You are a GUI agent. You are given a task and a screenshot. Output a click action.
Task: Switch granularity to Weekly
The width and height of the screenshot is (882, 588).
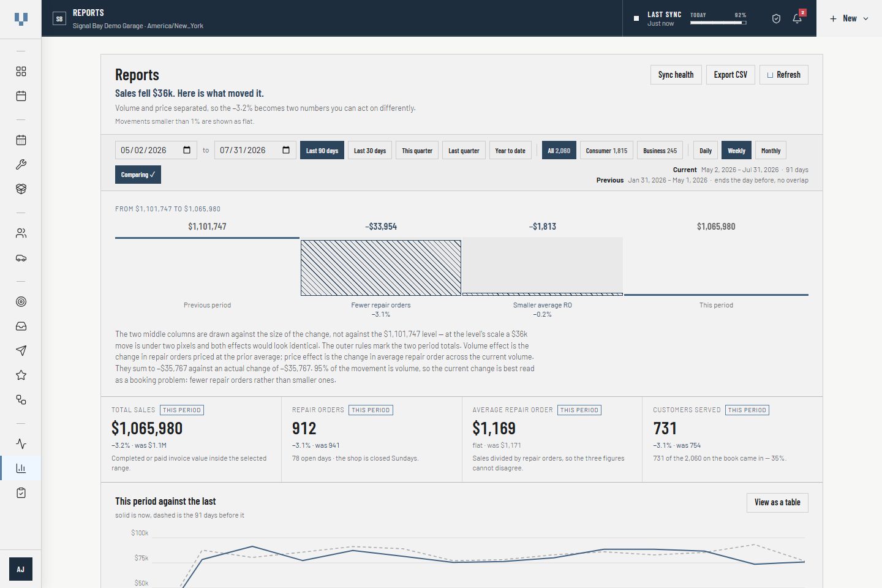pos(736,151)
